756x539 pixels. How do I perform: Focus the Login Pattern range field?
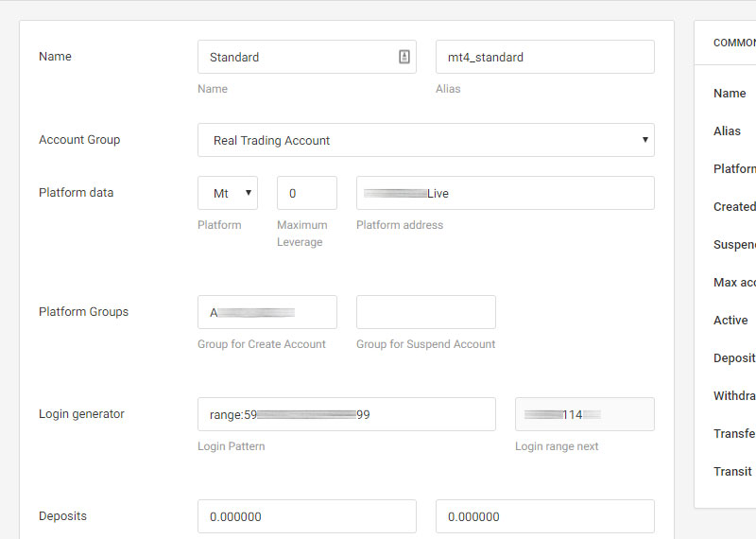tap(346, 414)
